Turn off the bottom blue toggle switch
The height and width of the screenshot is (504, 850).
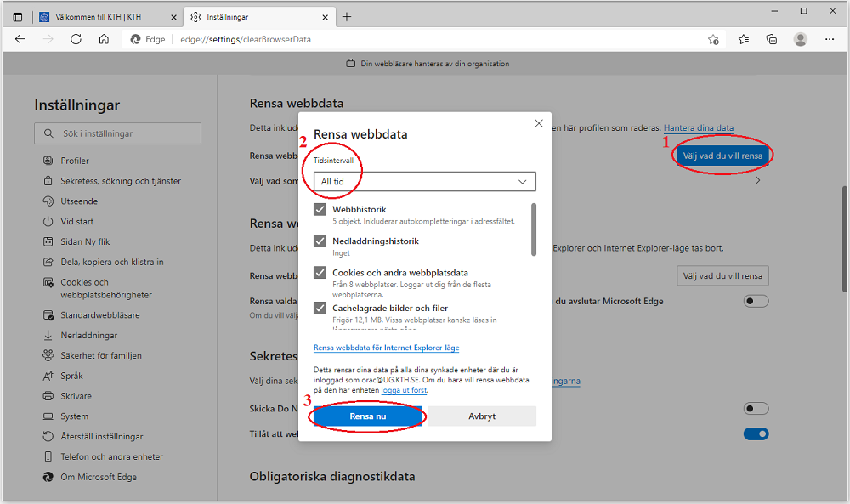coord(756,434)
